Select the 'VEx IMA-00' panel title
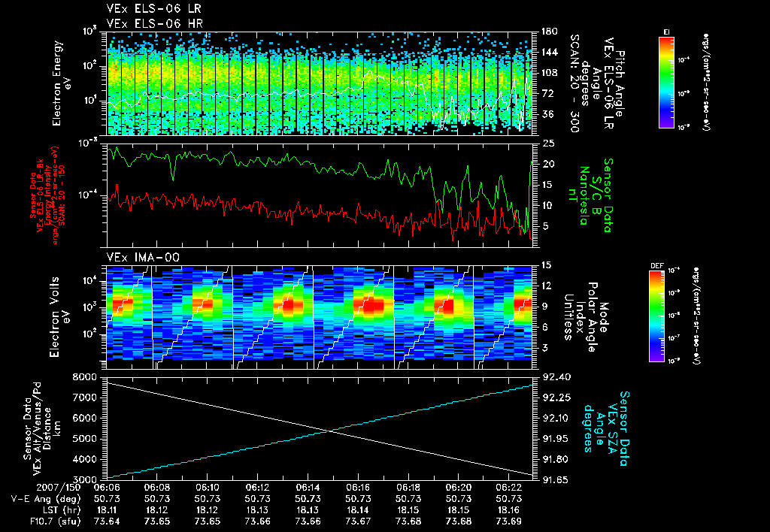The height and width of the screenshot is (532, 770). point(143,258)
